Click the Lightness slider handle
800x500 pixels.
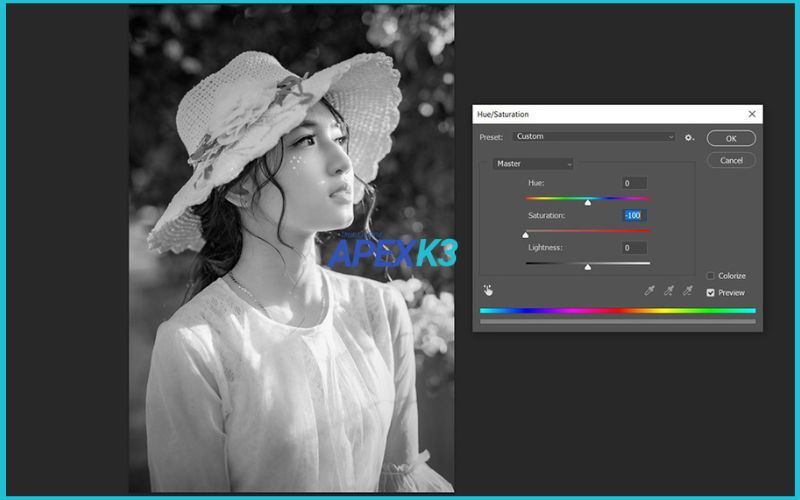pos(588,267)
